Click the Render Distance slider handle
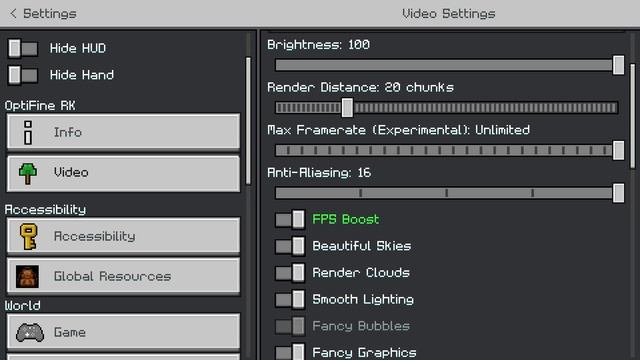This screenshot has height=360, width=640. click(x=347, y=107)
